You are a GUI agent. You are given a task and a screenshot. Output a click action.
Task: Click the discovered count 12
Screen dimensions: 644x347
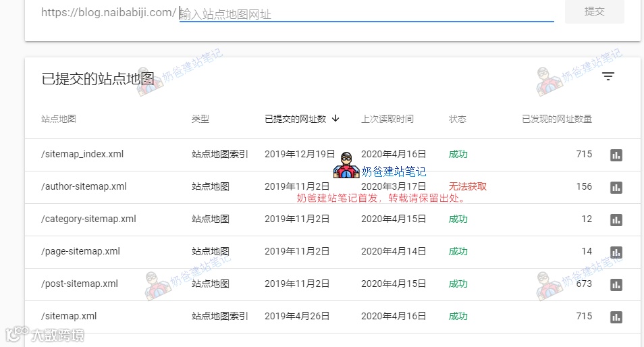click(x=587, y=219)
